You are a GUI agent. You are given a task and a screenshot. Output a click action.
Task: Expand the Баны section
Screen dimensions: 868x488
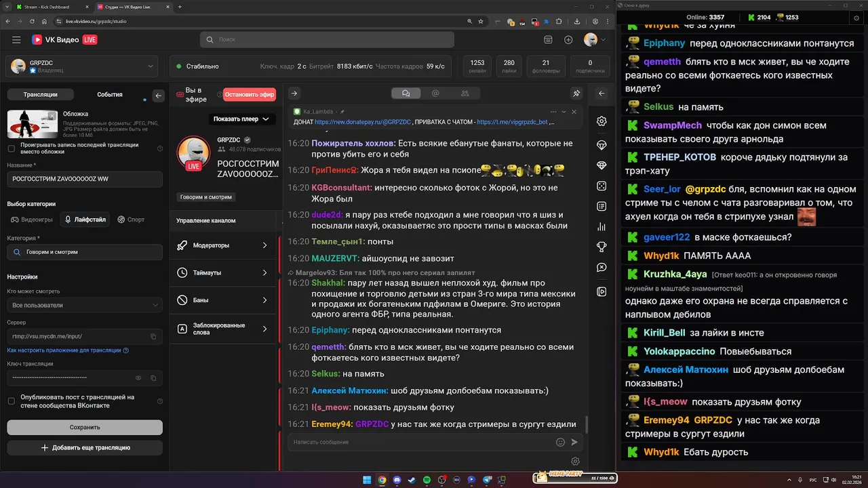tap(222, 300)
